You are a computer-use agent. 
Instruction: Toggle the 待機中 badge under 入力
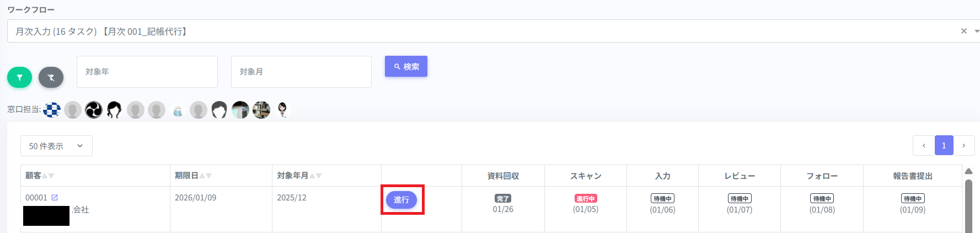coord(662,199)
